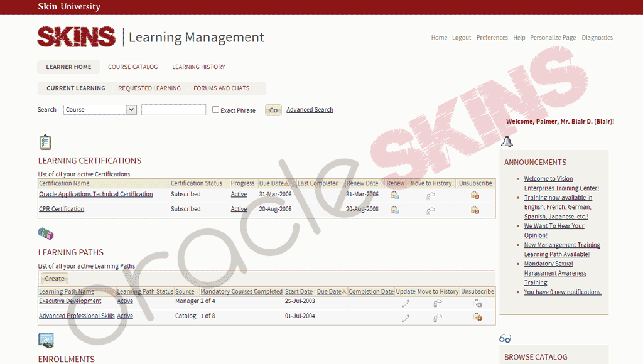The width and height of the screenshot is (643, 364).
Task: Switch to Requested Learning subtab
Action: [x=149, y=88]
